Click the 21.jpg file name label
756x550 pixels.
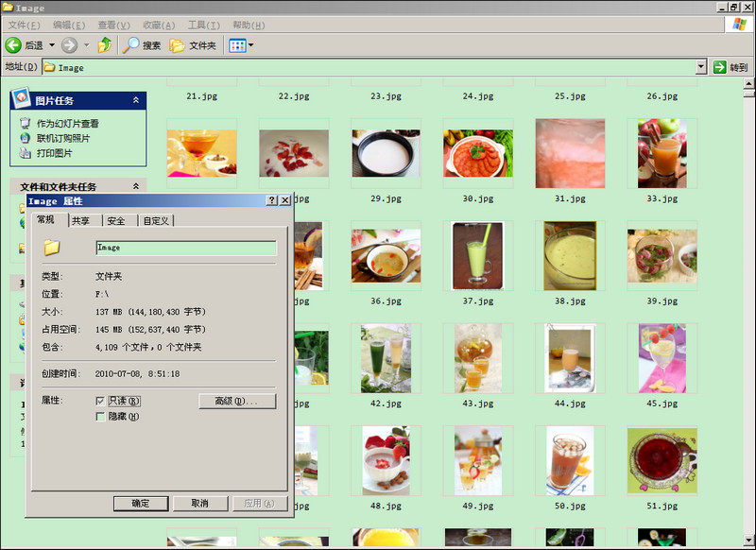tap(201, 96)
